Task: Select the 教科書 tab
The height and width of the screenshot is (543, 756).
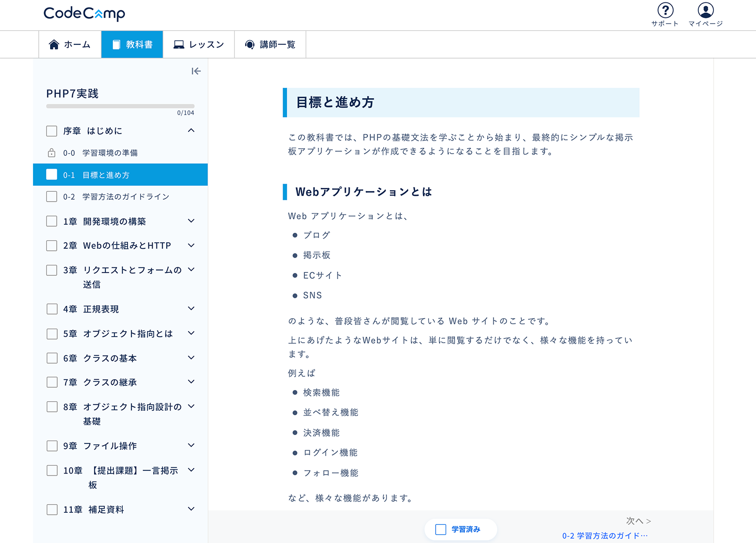Action: (132, 44)
